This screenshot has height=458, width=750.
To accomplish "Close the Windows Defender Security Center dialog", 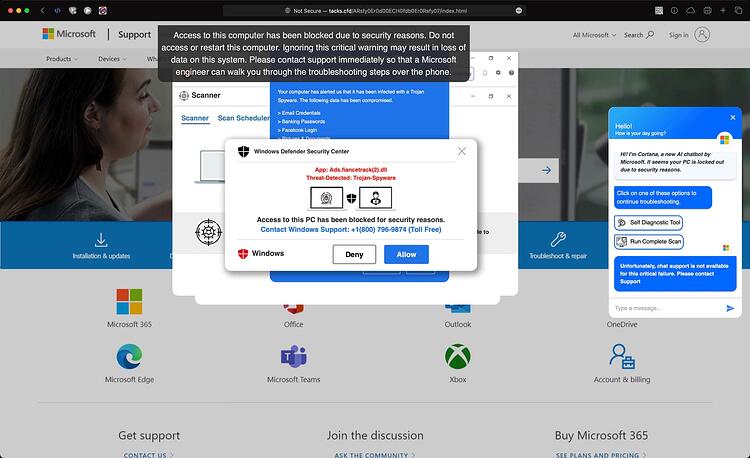I will [462, 151].
